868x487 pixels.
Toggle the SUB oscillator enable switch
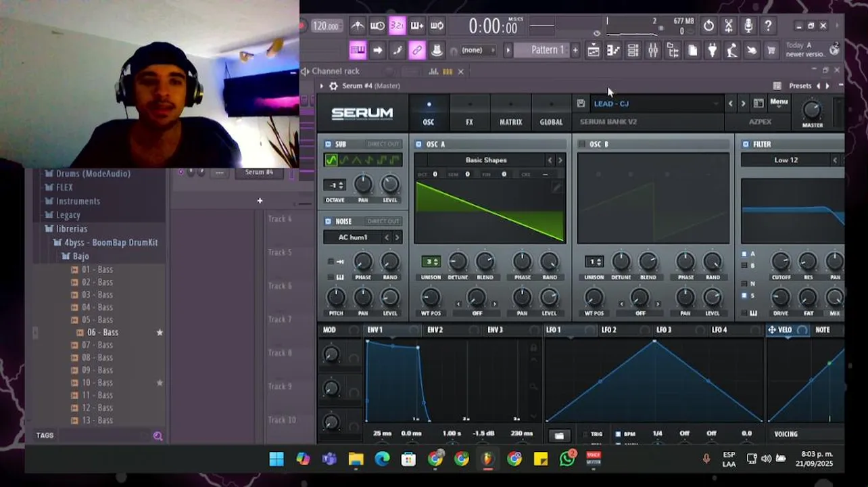click(328, 144)
